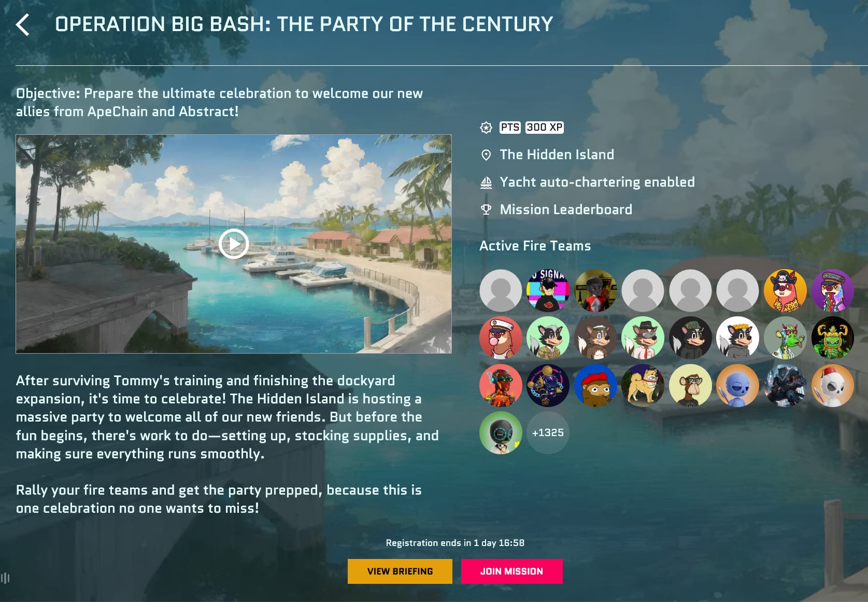
Task: Select the crowned black wolf avatar
Action: point(737,338)
